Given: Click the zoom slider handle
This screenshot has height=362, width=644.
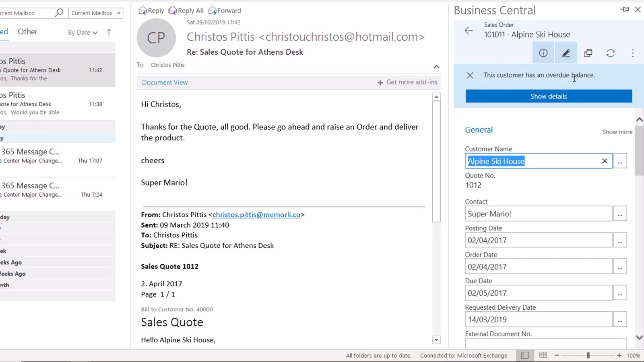Looking at the screenshot, I should point(588,355).
